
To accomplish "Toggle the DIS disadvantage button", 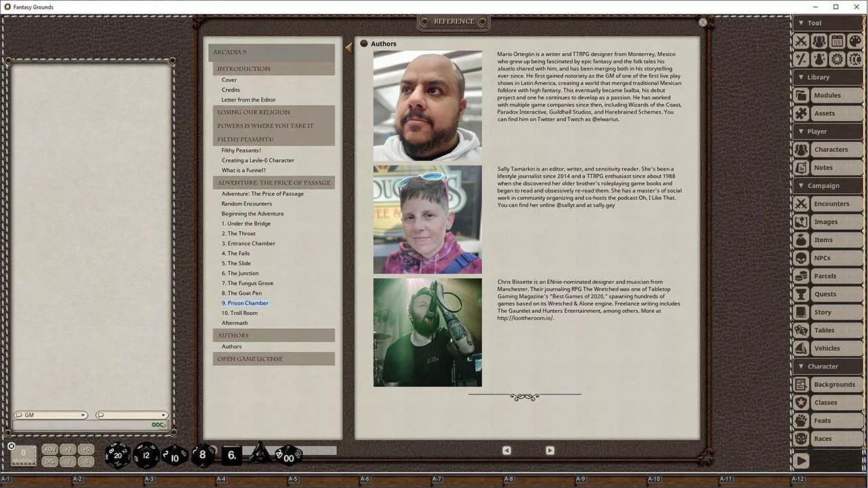I will tap(50, 462).
